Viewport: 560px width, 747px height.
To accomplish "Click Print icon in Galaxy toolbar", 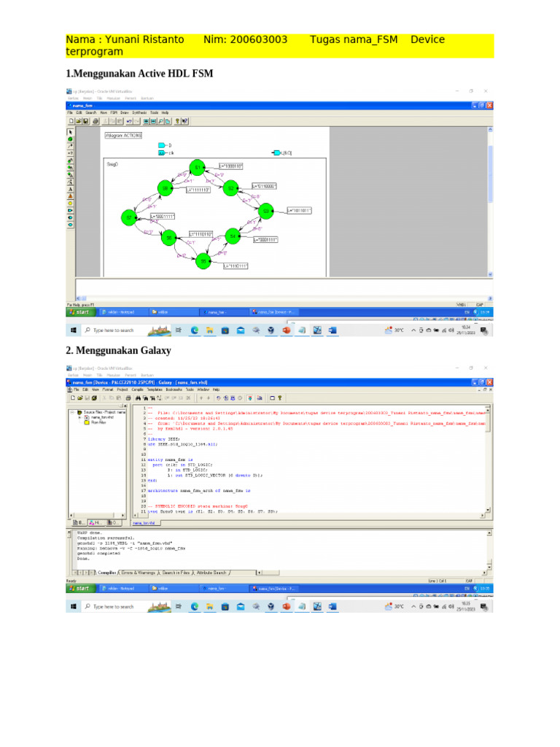I will (128, 398).
